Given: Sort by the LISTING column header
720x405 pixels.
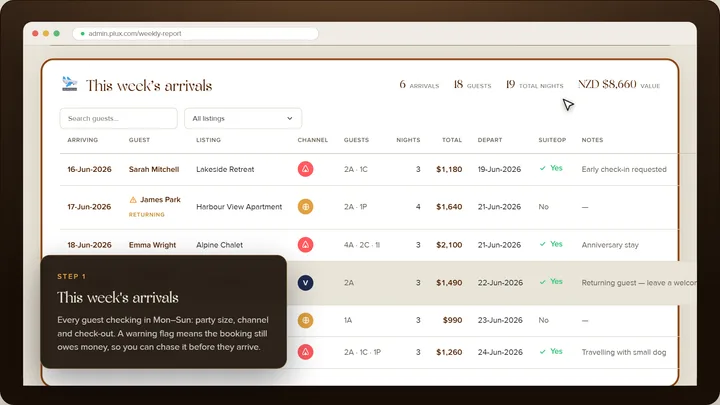Looking at the screenshot, I should pos(208,140).
